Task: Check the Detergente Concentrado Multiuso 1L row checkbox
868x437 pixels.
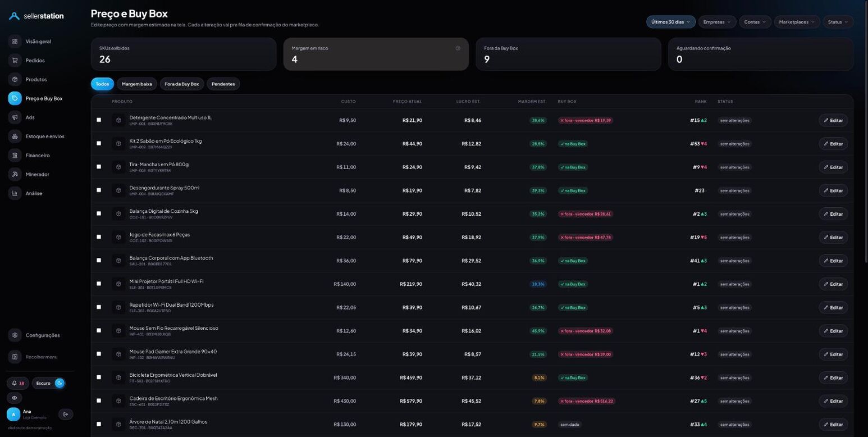Action: pyautogui.click(x=99, y=120)
